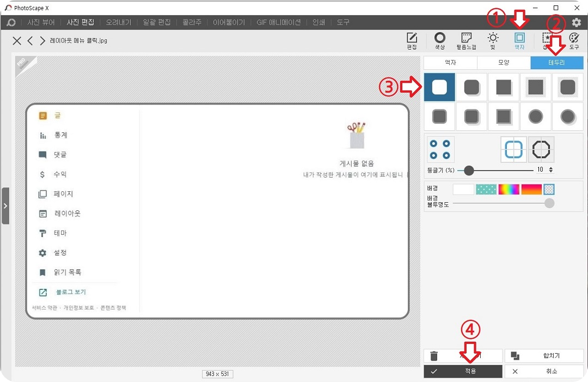The image size is (588, 382).
Task: Switch to the 액자 tab
Action: (450, 63)
